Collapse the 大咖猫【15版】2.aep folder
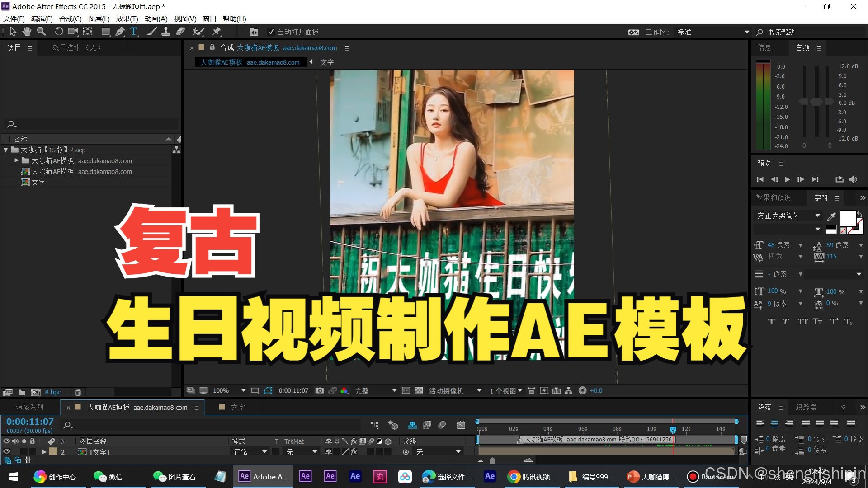The width and height of the screenshot is (868, 488). (5, 150)
